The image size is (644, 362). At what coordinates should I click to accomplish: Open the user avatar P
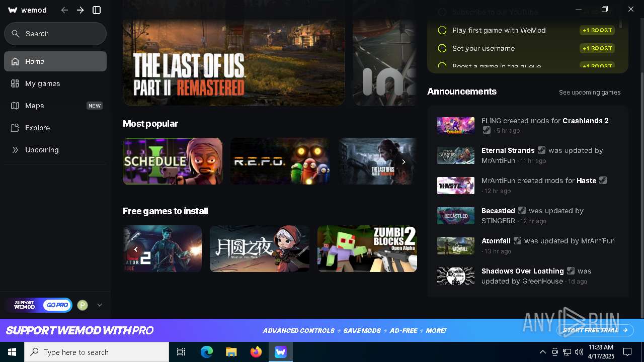coord(83,305)
